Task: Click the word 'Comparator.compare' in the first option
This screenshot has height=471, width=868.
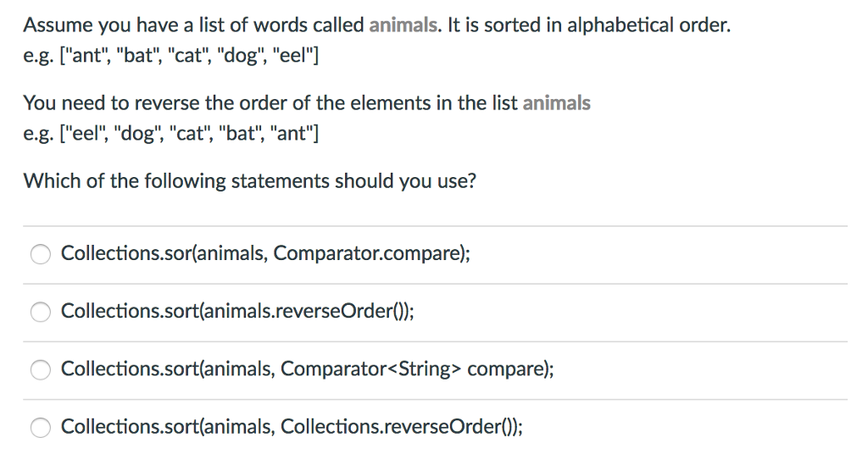Action: 368,253
